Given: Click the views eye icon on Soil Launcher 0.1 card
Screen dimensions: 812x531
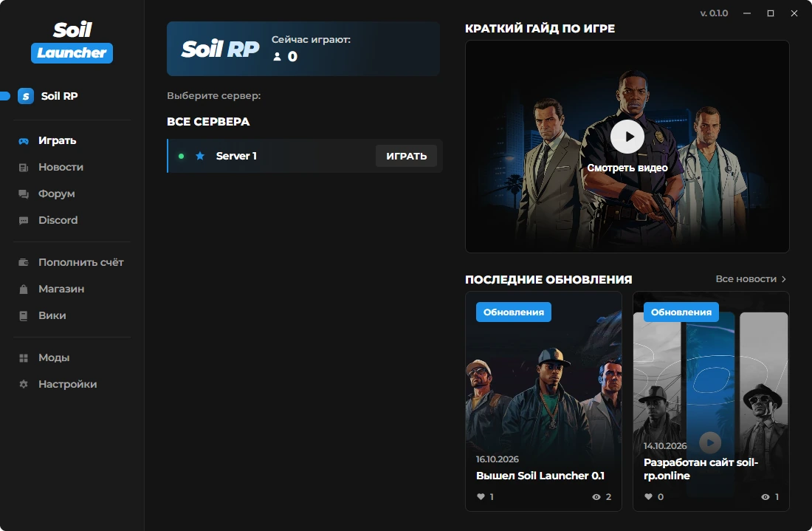Looking at the screenshot, I should click(x=596, y=497).
